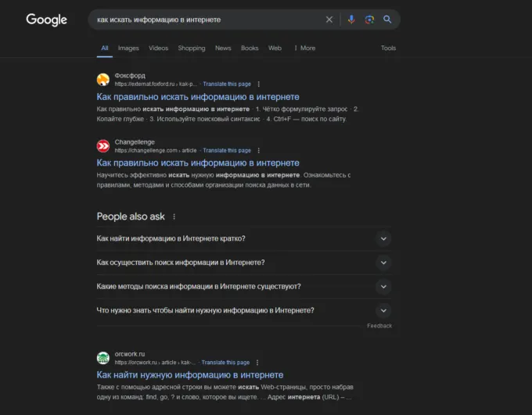This screenshot has width=532, height=415.
Task: Open three-dot menu beside Changellenge result
Action: click(259, 150)
